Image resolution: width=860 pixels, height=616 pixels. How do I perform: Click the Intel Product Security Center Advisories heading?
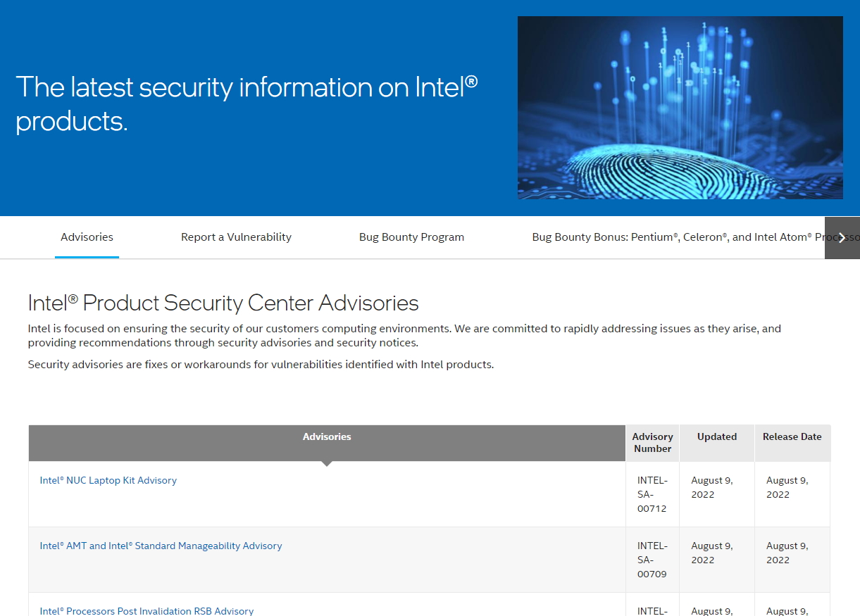click(x=223, y=303)
